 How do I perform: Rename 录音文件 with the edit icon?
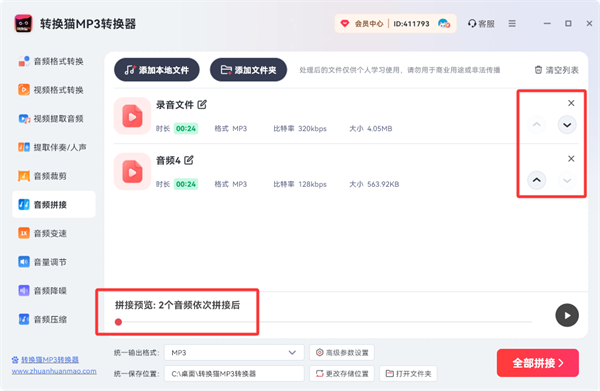[x=202, y=104]
